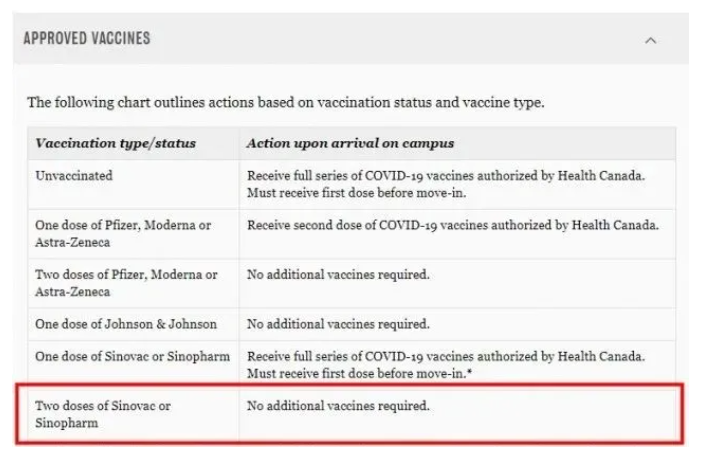
Task: Click the APPROVED VACCINES section header
Action: (x=87, y=39)
